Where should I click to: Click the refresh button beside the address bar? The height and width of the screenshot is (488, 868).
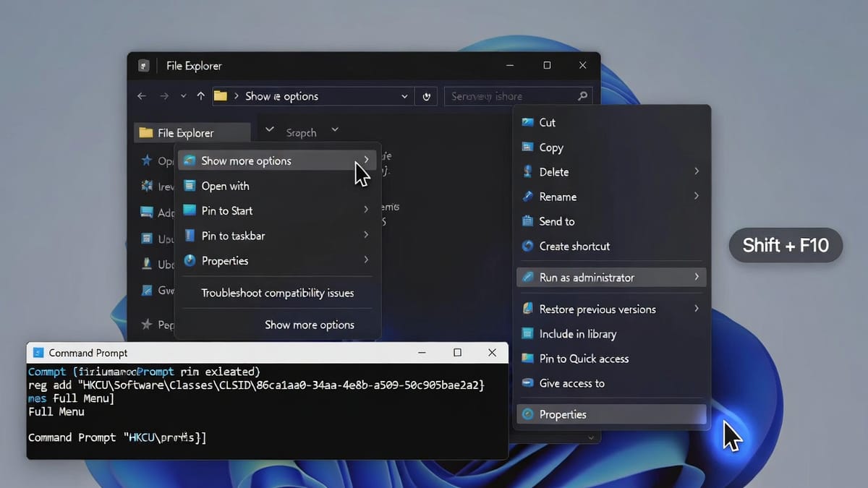[x=427, y=96]
